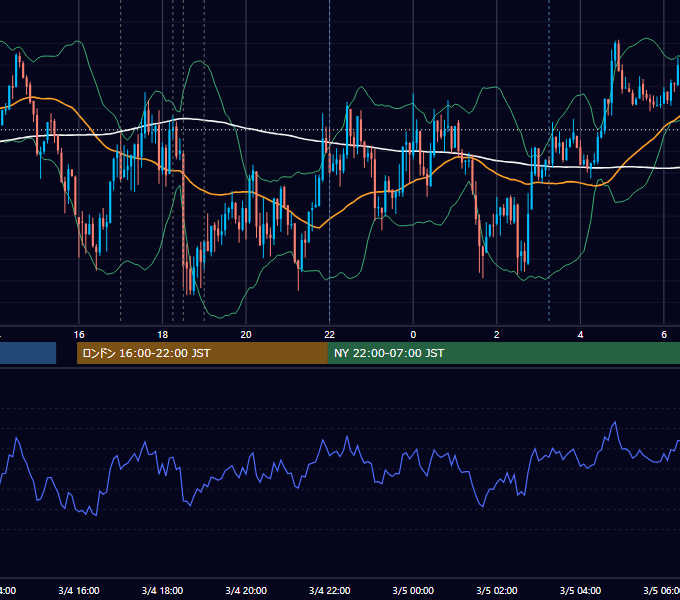Click the 18 hour label on chart axis
Screen dimensions: 680x600
coord(163,334)
